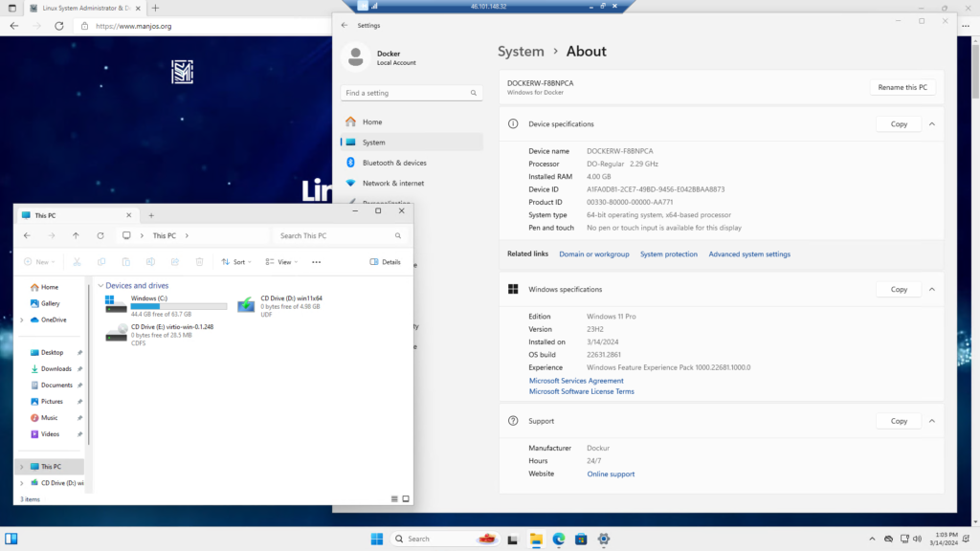Click the taskbar Search box
The width and height of the screenshot is (980, 551).
(445, 539)
